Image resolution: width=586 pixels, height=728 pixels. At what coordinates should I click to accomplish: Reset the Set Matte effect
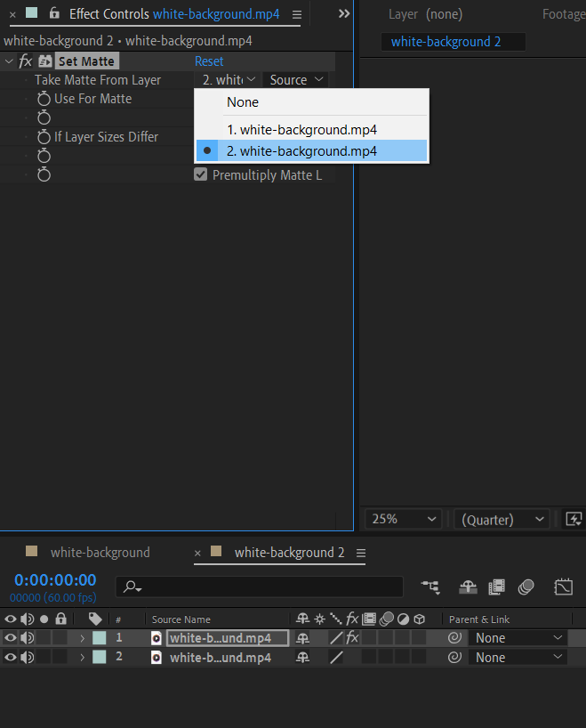(209, 61)
